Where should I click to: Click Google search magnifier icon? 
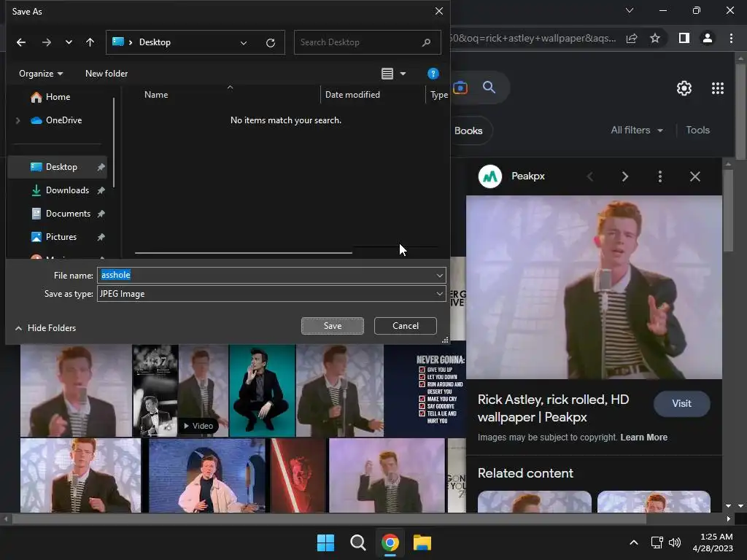(x=489, y=87)
